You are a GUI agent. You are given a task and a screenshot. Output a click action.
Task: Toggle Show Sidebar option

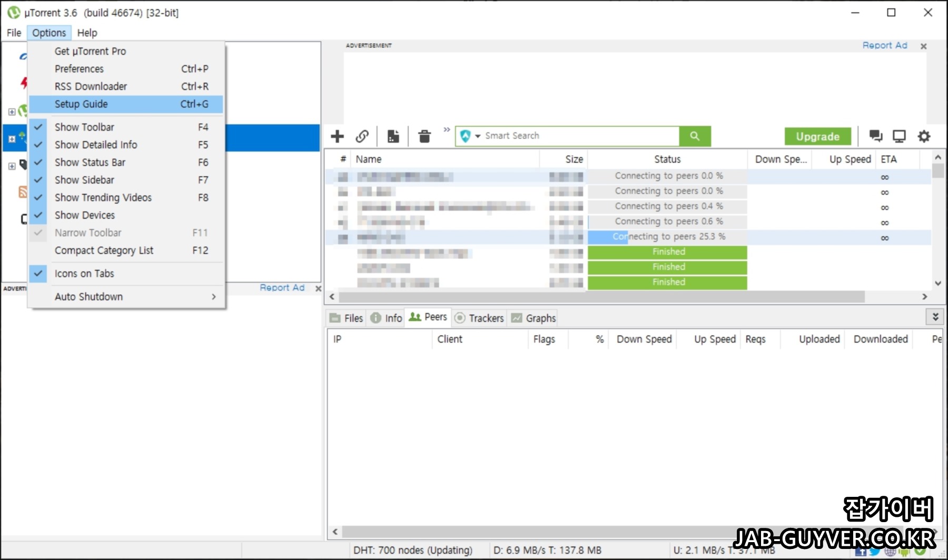tap(126, 180)
